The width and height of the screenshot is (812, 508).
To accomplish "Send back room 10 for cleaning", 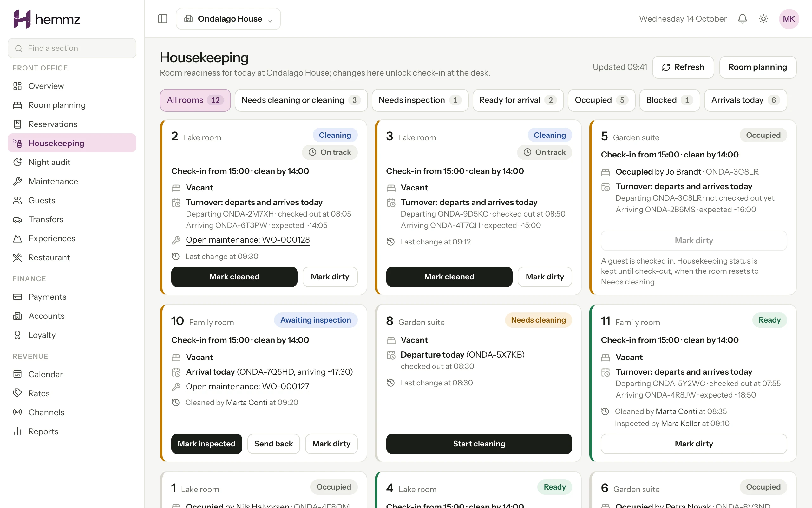I will [273, 444].
